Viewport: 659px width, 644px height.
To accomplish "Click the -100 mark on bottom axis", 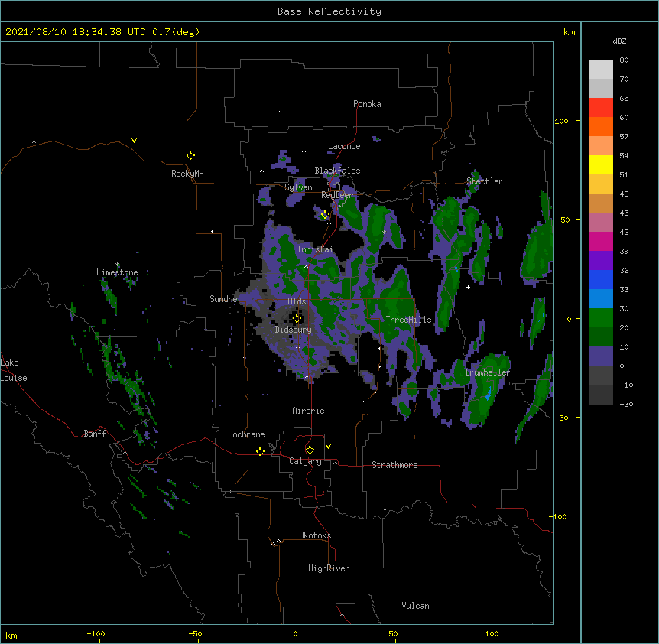I will click(96, 634).
